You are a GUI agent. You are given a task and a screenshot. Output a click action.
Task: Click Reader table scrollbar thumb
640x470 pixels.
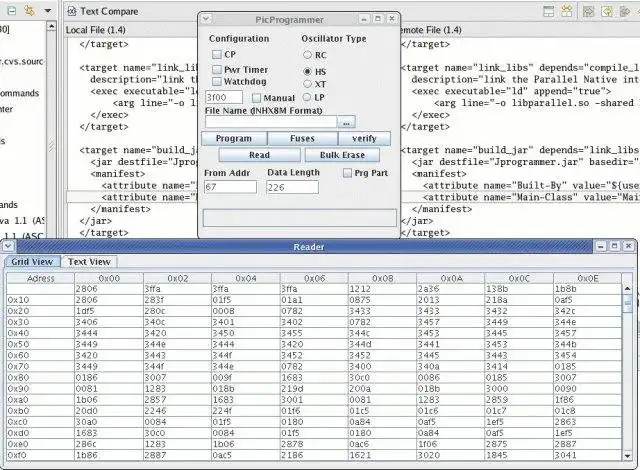point(627,304)
